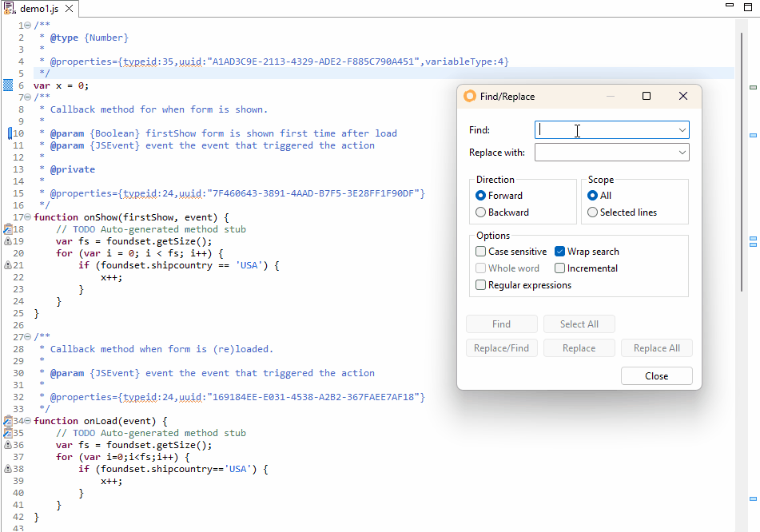
Task: Collapse the comment block starting at line 7
Action: coord(28,97)
